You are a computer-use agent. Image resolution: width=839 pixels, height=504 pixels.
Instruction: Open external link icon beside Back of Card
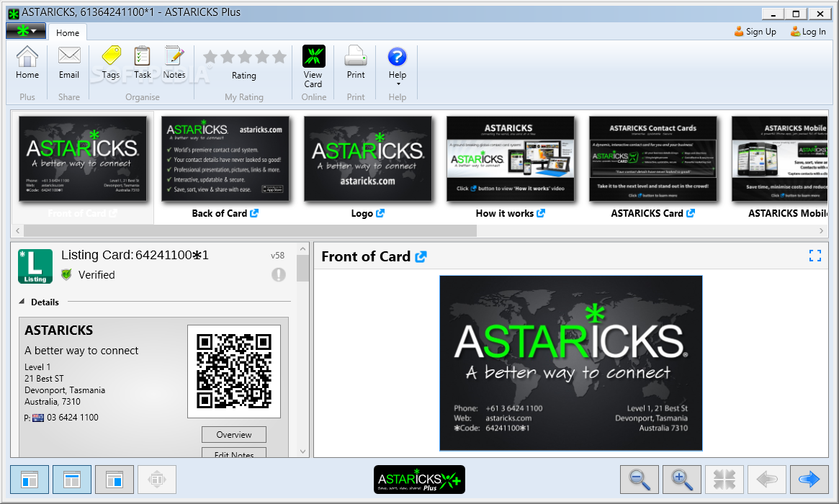pyautogui.click(x=254, y=213)
